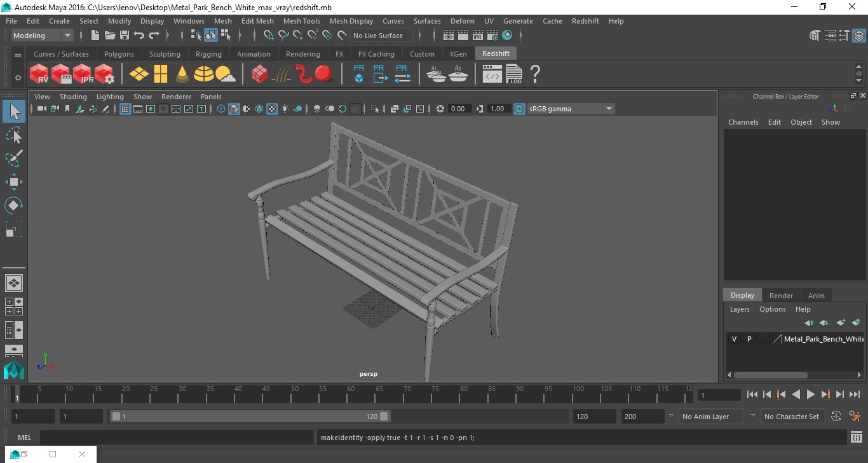The width and height of the screenshot is (868, 463).
Task: Open the Anim layer tab
Action: click(817, 296)
